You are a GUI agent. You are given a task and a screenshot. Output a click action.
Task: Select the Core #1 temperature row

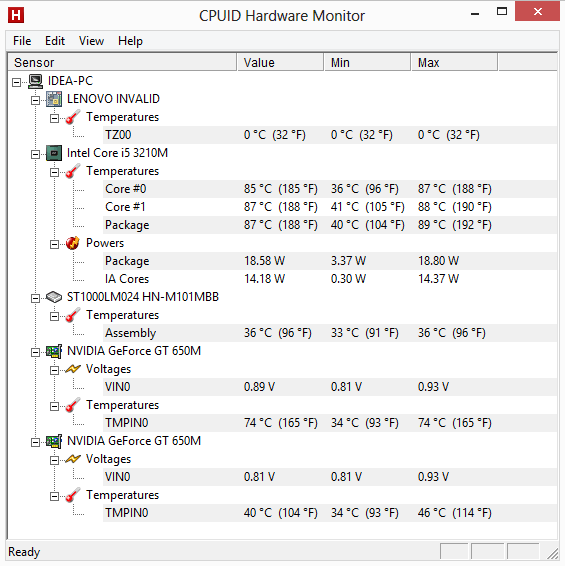[x=330, y=207]
